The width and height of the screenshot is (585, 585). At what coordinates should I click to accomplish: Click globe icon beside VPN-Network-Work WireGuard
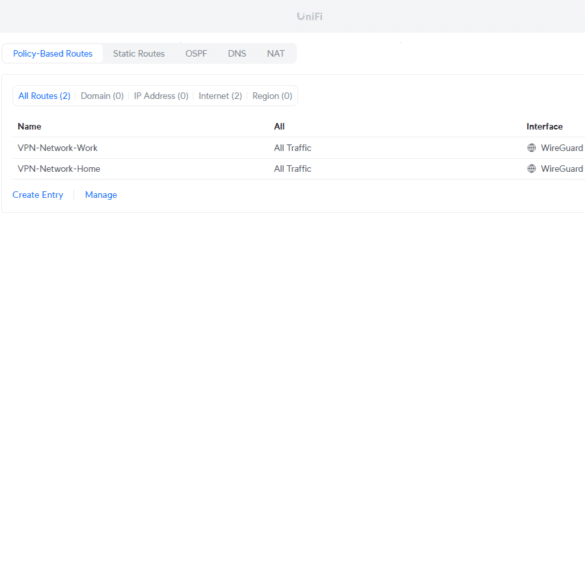pyautogui.click(x=531, y=148)
